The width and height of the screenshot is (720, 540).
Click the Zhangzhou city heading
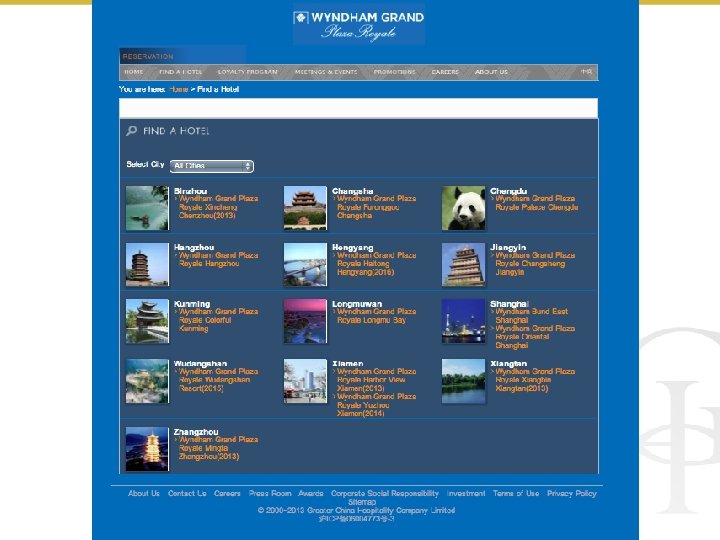click(196, 432)
